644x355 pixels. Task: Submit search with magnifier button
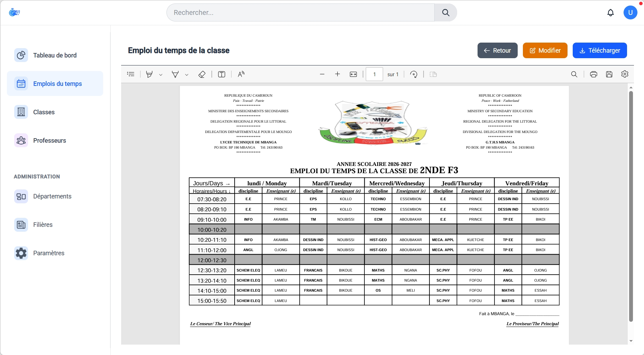[446, 12]
